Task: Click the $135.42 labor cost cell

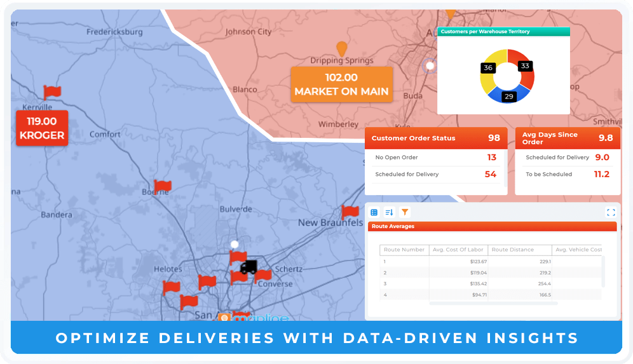Action: pos(458,284)
